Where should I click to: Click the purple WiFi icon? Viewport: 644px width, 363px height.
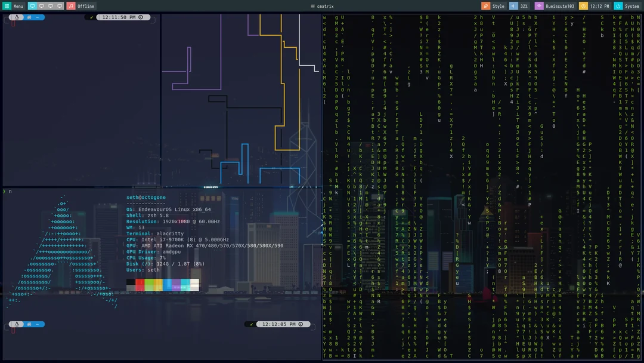(x=539, y=5)
